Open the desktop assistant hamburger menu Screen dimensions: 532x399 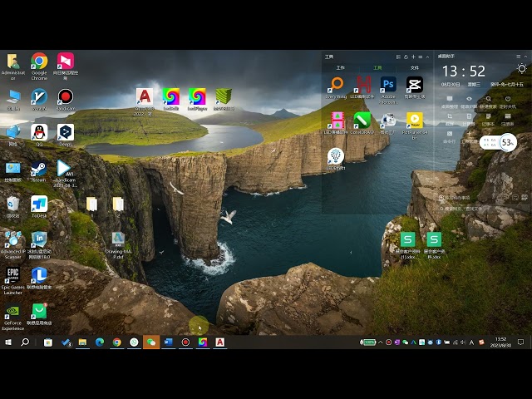(519, 57)
